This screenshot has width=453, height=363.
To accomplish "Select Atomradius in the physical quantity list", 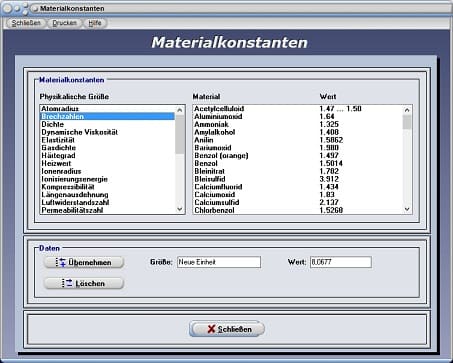I will click(x=107, y=109).
